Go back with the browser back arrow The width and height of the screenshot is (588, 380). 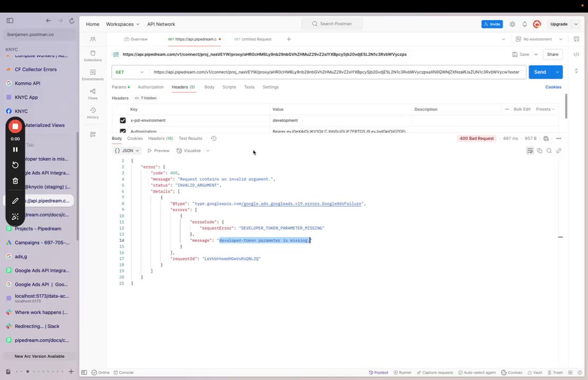[49, 21]
